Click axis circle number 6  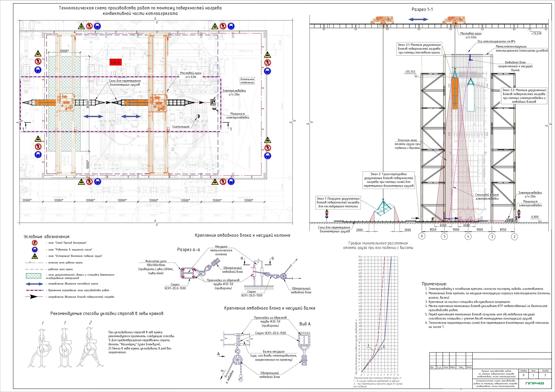coord(422,236)
